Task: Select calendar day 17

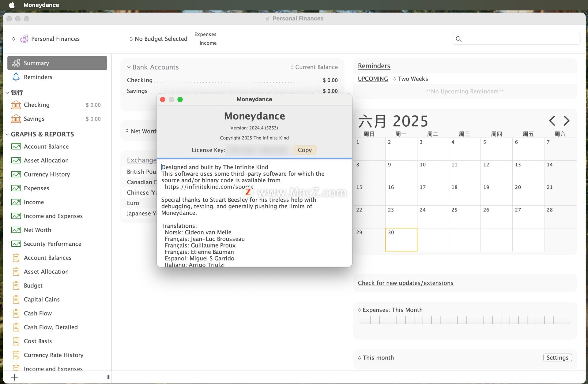Action: click(x=433, y=194)
